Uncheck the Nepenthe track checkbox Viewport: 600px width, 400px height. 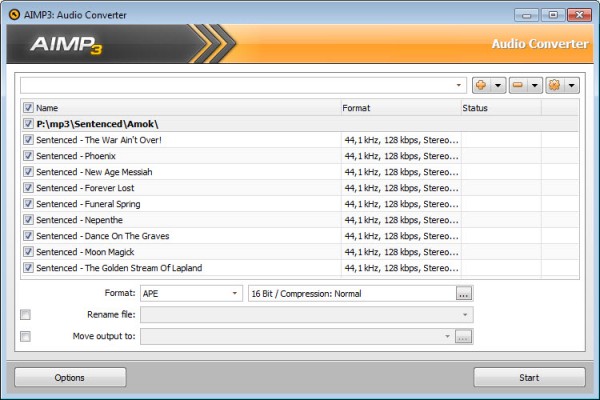(x=28, y=220)
